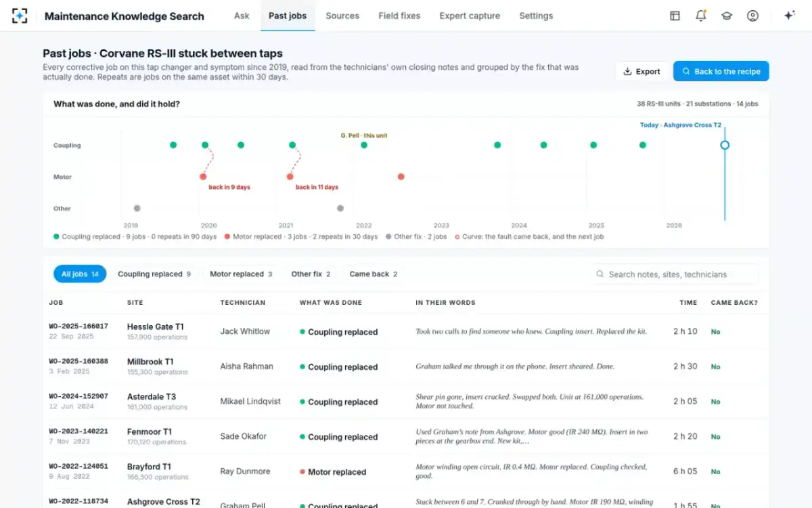Click the red Motor replaced legend dot
The image size is (812, 508).
click(x=227, y=237)
